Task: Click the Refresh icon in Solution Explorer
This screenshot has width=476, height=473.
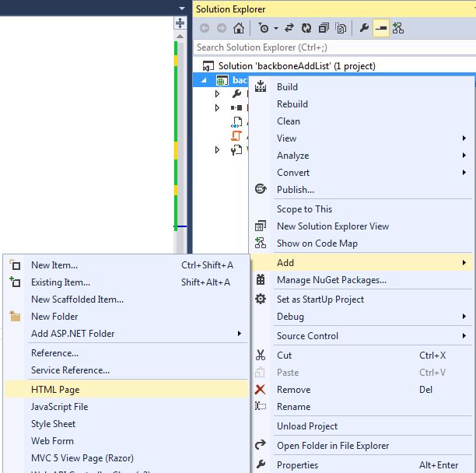Action: pyautogui.click(x=306, y=28)
